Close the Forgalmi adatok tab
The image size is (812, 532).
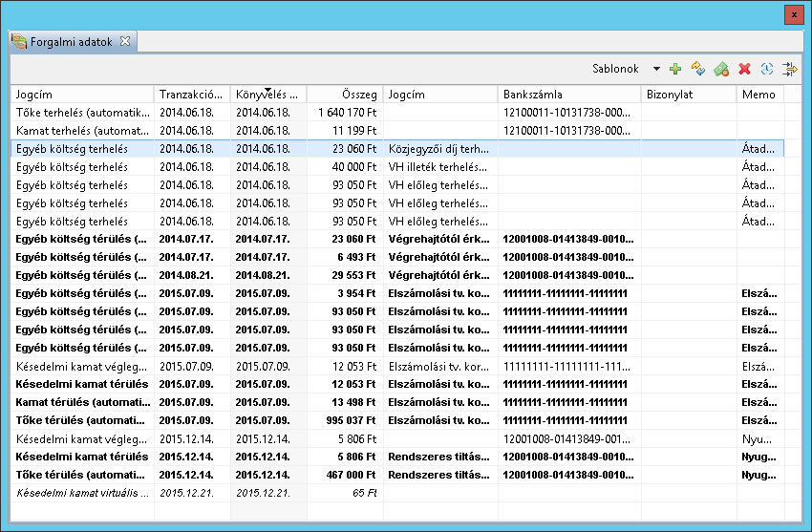(125, 41)
